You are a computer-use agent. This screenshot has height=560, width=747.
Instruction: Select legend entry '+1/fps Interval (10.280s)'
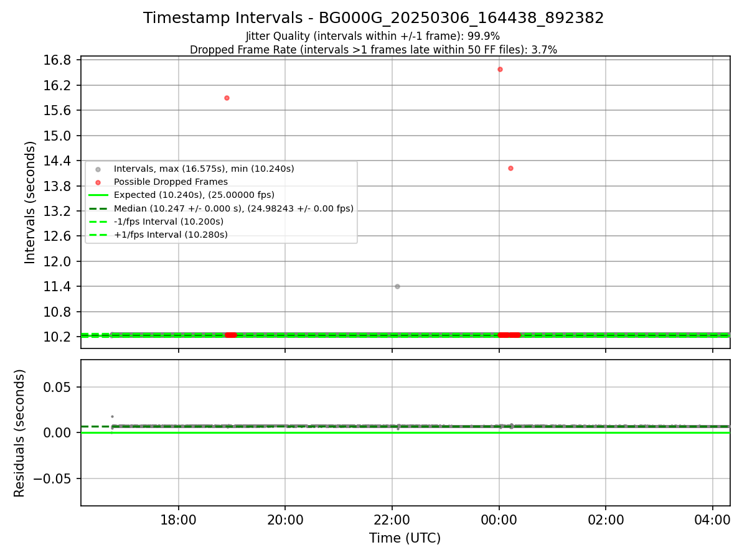(171, 235)
